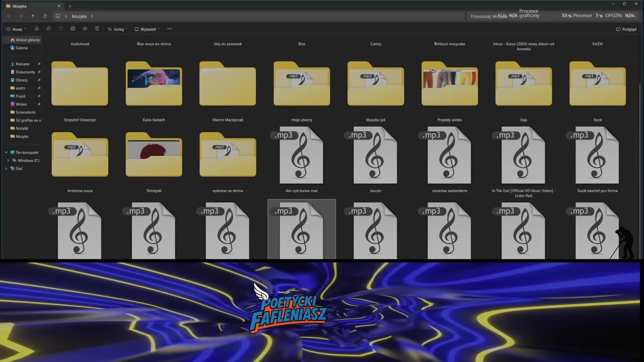The width and height of the screenshot is (644, 362).
Task: Unpin Obrazy using its pin icon
Action: pos(39,80)
